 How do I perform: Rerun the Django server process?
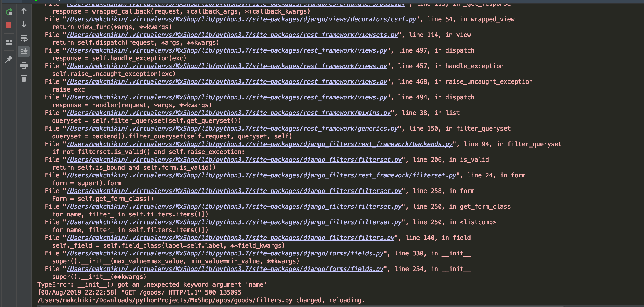(9, 12)
